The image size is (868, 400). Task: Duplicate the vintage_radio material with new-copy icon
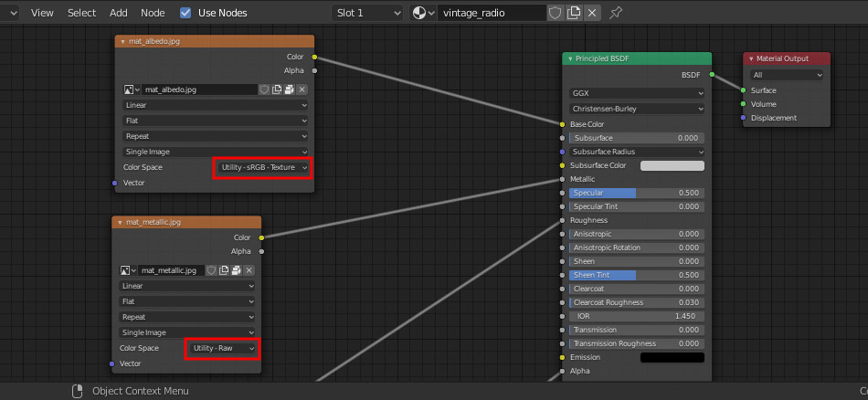(x=574, y=13)
